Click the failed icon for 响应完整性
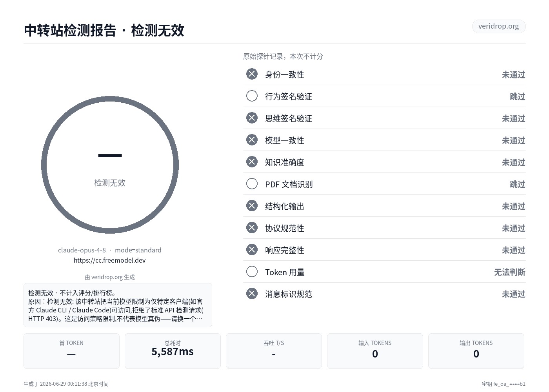This screenshot has height=392, width=549. (x=252, y=250)
